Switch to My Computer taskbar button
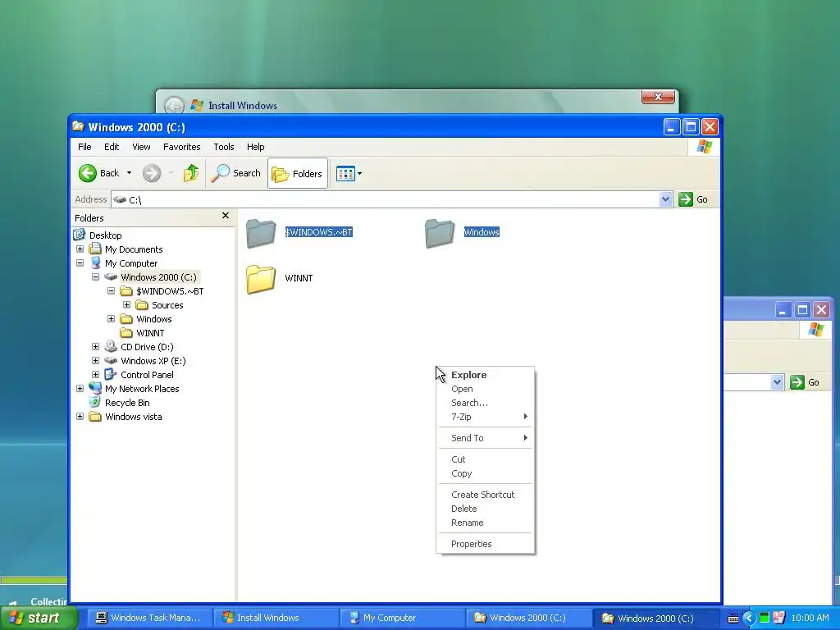 [402, 619]
